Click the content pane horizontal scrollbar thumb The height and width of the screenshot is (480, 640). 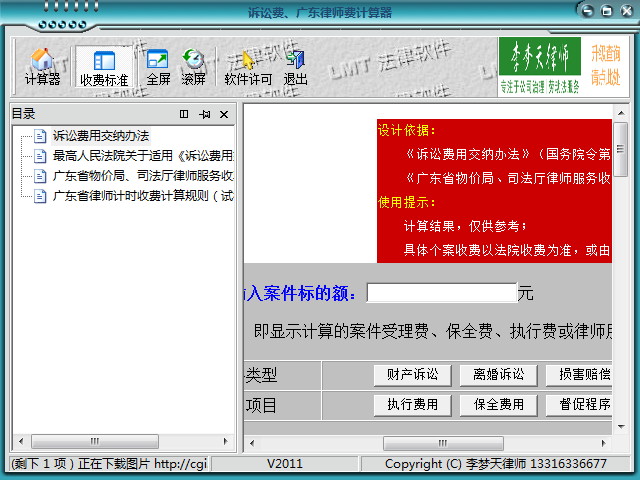(x=443, y=443)
